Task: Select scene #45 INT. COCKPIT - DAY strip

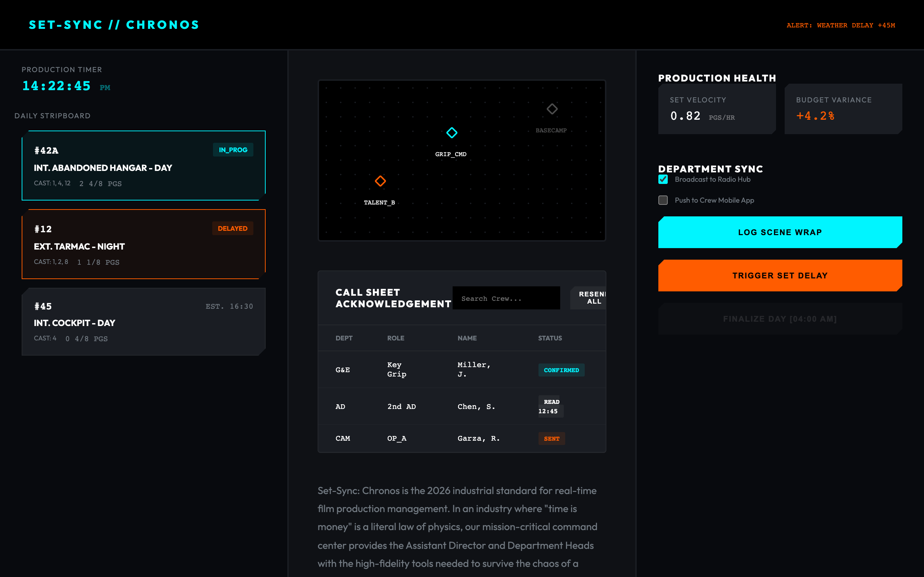Action: [x=144, y=322]
